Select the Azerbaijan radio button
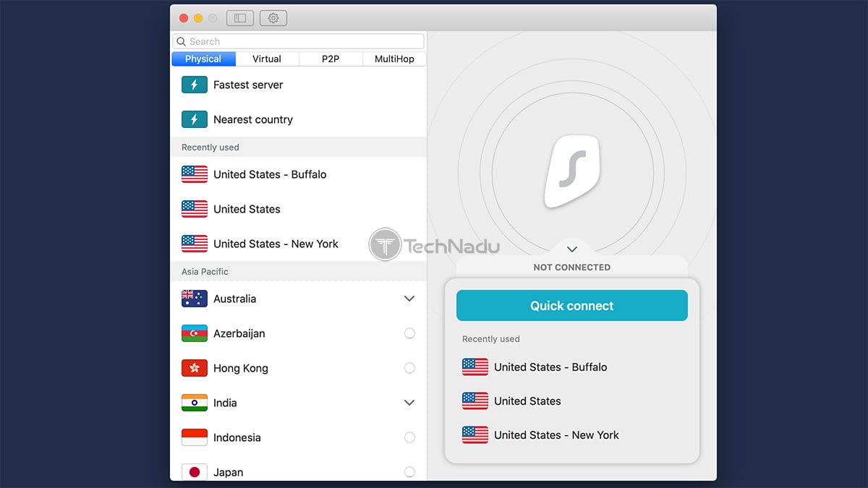 (x=409, y=333)
